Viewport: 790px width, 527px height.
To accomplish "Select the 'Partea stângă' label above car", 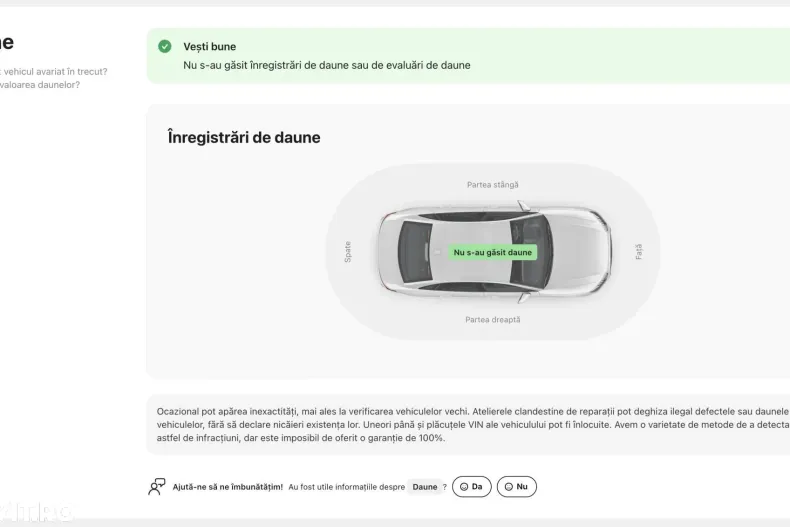I will pyautogui.click(x=492, y=185).
